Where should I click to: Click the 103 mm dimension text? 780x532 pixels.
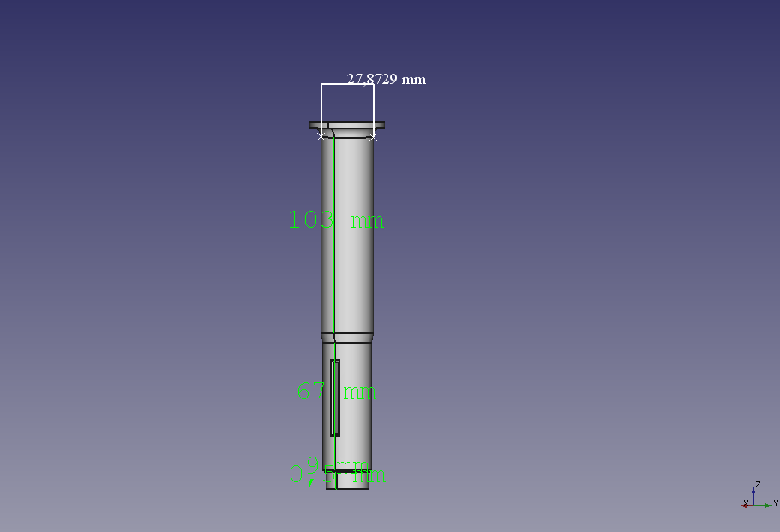click(336, 220)
